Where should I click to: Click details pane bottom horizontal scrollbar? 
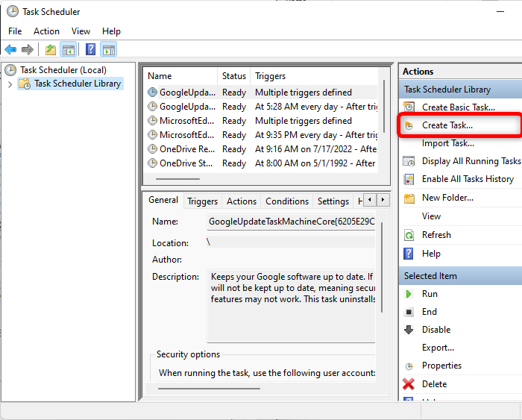[209, 389]
